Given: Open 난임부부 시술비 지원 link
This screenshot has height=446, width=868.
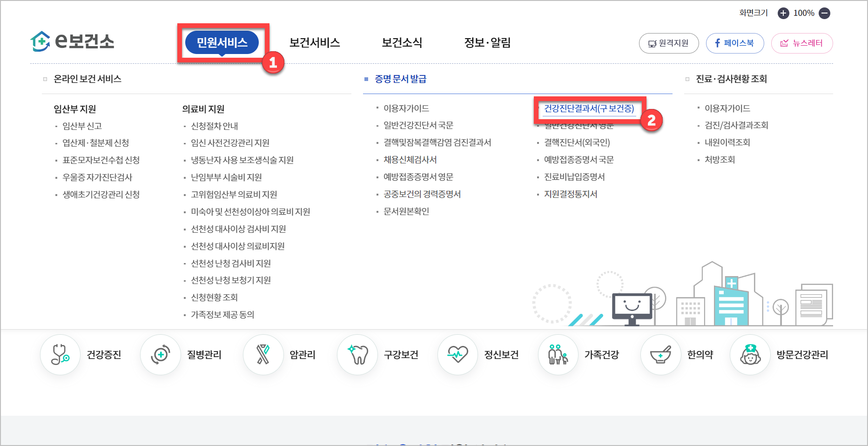Looking at the screenshot, I should point(226,177).
